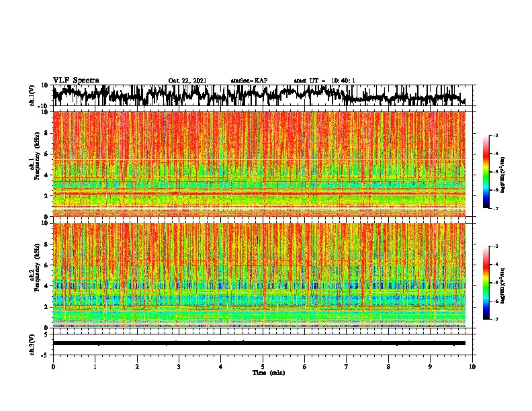
Task: Click the ch.3 black signal band
Action: 259,343
